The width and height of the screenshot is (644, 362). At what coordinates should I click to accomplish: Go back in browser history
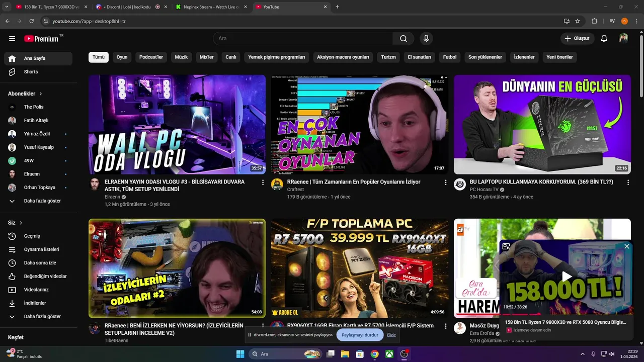7,21
